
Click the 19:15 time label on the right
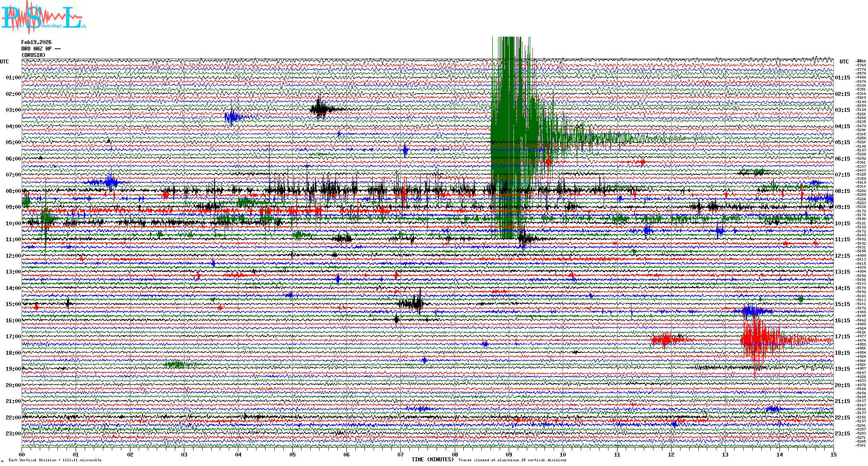(x=842, y=369)
